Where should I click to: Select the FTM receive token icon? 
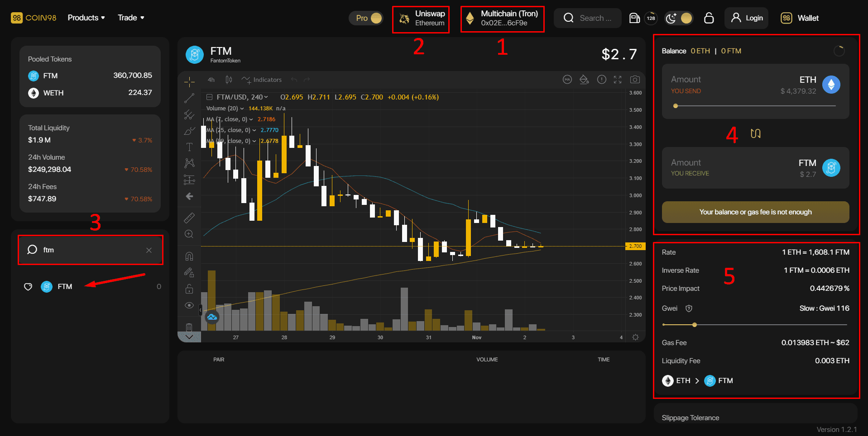[831, 168]
